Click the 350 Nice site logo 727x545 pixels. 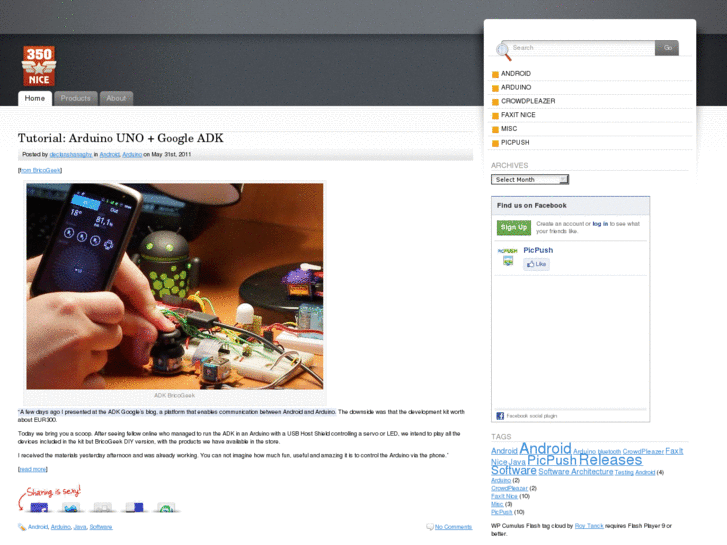pos(39,66)
